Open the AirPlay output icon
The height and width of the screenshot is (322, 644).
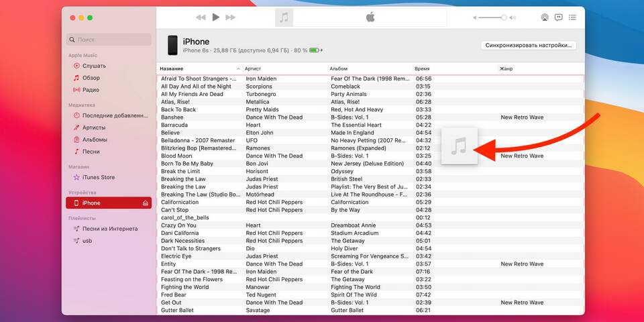[545, 17]
